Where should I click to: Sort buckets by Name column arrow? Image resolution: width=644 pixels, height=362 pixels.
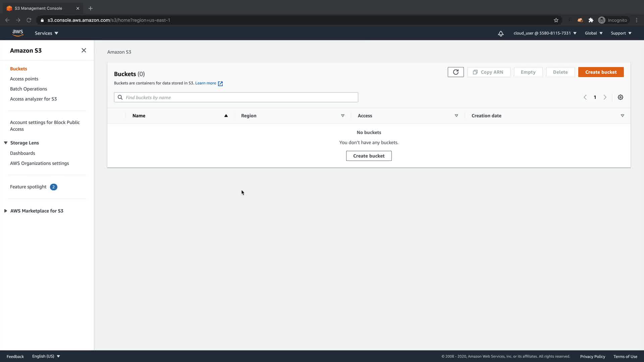tap(226, 116)
